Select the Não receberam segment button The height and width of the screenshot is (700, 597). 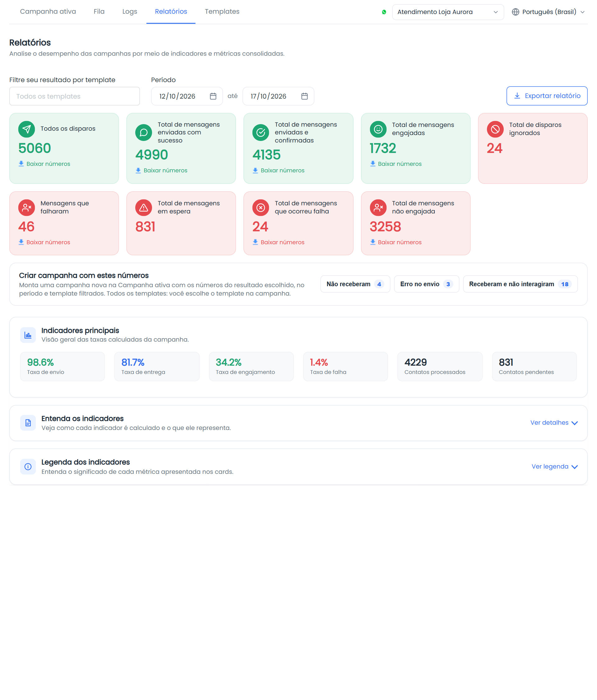click(355, 284)
